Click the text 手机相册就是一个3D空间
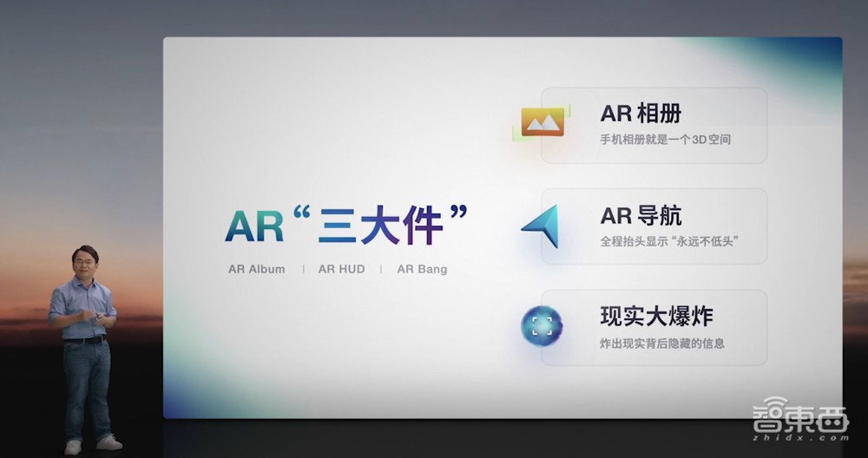Viewport: 868px width, 458px height. [666, 140]
